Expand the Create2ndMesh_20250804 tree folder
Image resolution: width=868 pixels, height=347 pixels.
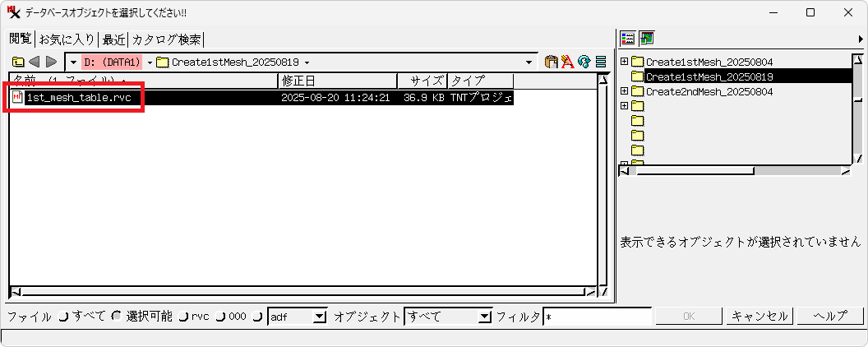pyautogui.click(x=624, y=91)
